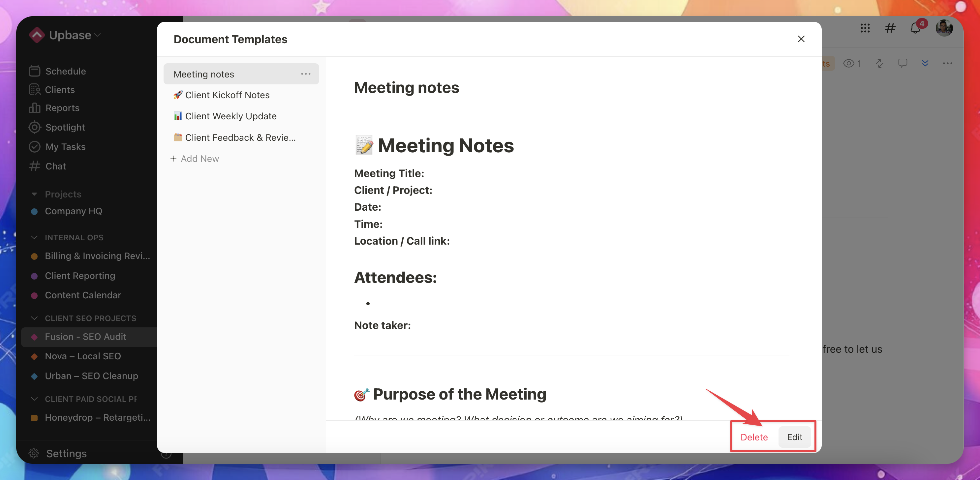Toggle the viewers eye icon
This screenshot has height=480, width=980.
click(848, 64)
